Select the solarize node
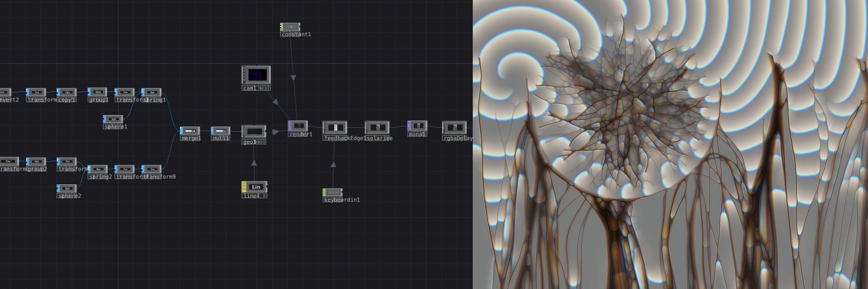Image resolution: width=868 pixels, height=289 pixels. [377, 128]
